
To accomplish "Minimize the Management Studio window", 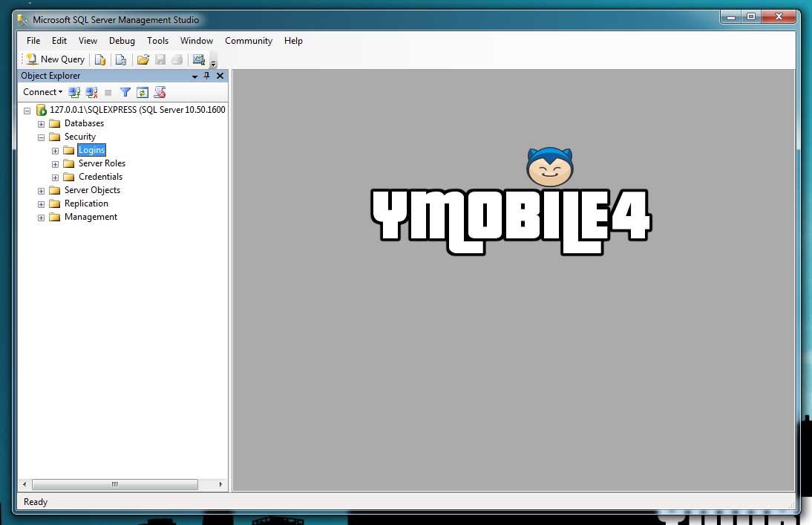I will point(730,16).
